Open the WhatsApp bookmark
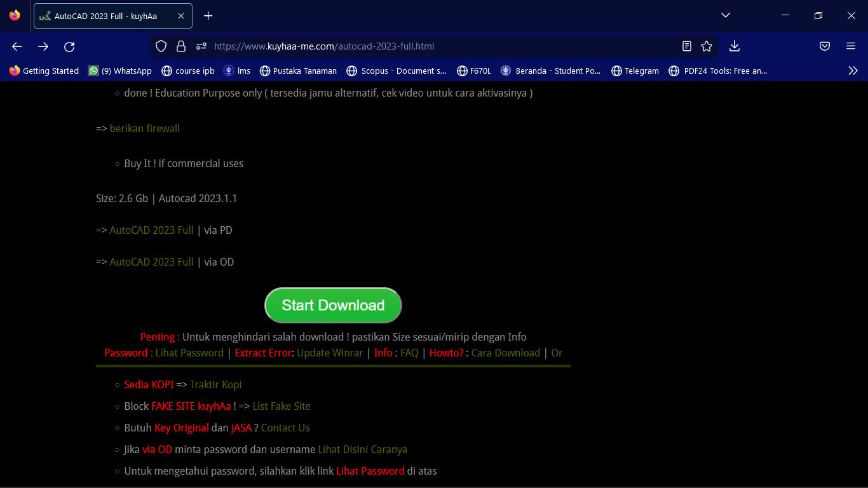The width and height of the screenshot is (868, 488). click(x=120, y=71)
